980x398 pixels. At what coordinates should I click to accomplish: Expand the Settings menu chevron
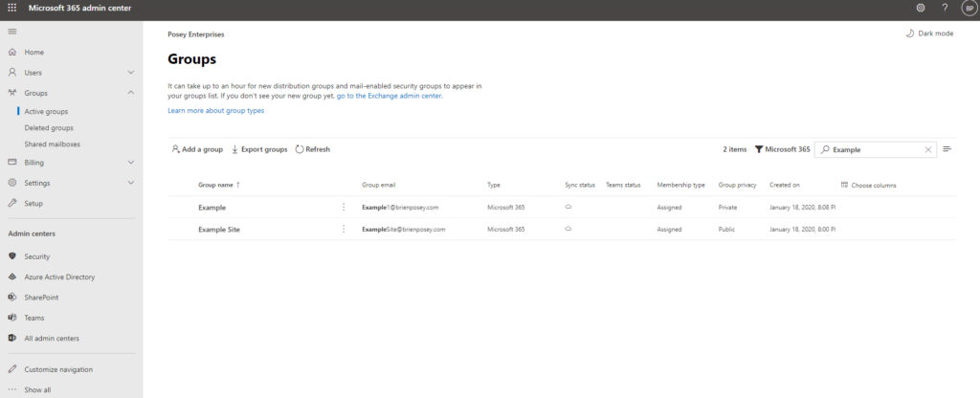pos(130,183)
